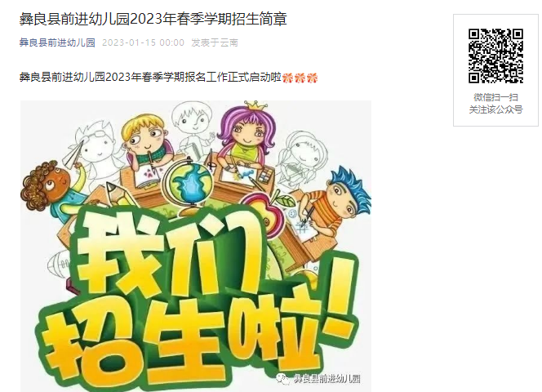Screen dimensions: 542x392
Task: Click the globe in the enrollment poster
Action: point(189,186)
